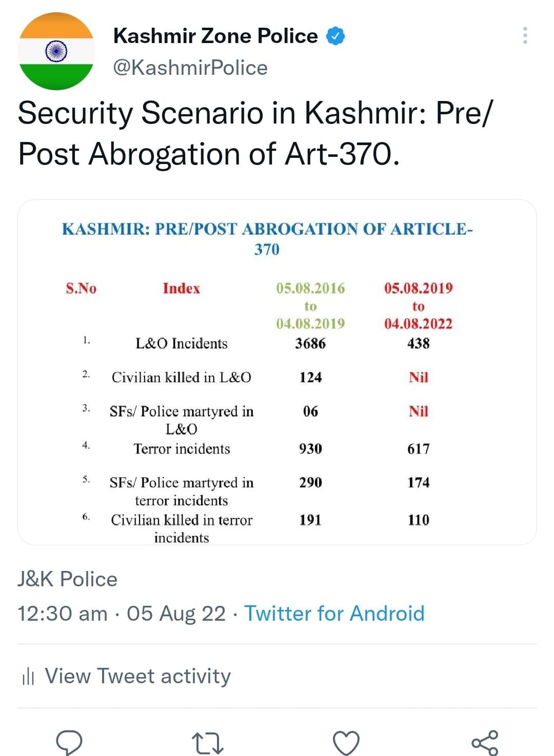This screenshot has height=756, width=554.
Task: Open View Tweet activity
Action: coord(137,676)
